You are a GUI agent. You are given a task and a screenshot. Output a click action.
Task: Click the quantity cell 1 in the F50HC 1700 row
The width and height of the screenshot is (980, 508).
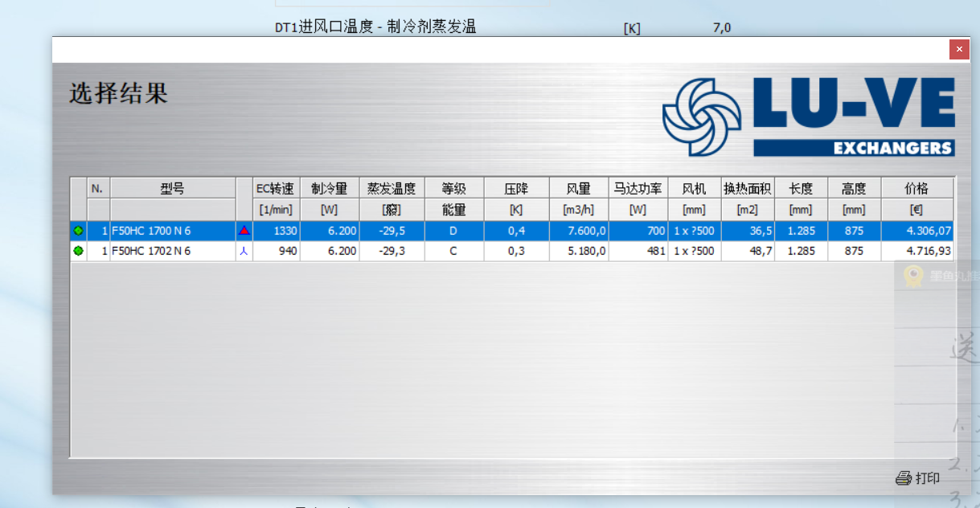point(97,231)
